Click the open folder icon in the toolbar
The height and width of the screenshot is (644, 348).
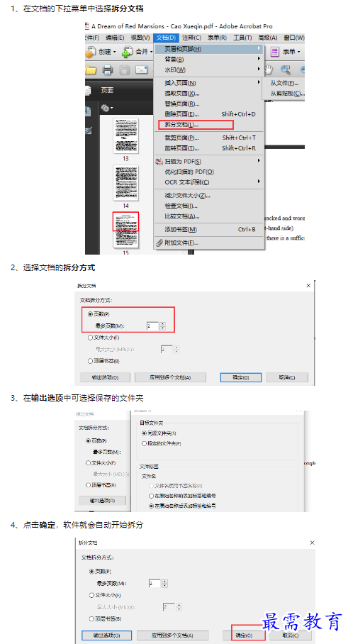90,70
